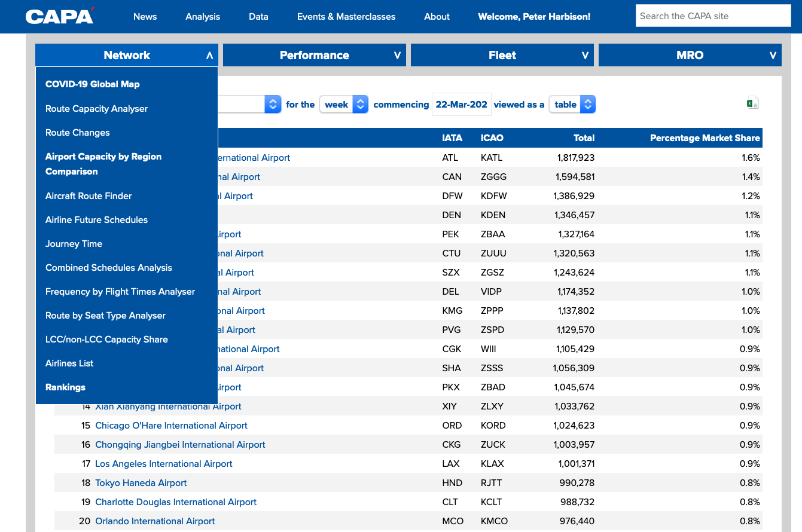Click the SZX IATA code cell
This screenshot has height=532, width=802.
coord(451,272)
